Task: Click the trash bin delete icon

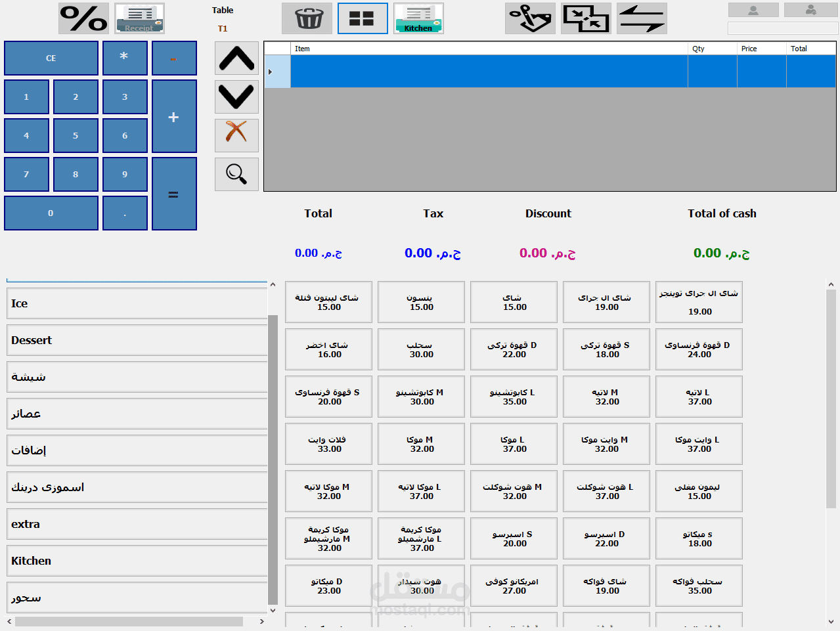Action: coord(307,18)
